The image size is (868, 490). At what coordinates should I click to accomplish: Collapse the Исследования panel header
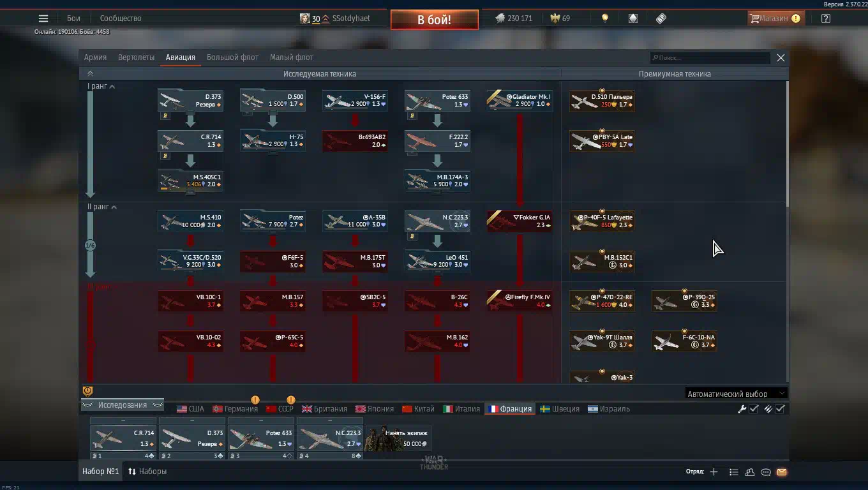(122, 405)
